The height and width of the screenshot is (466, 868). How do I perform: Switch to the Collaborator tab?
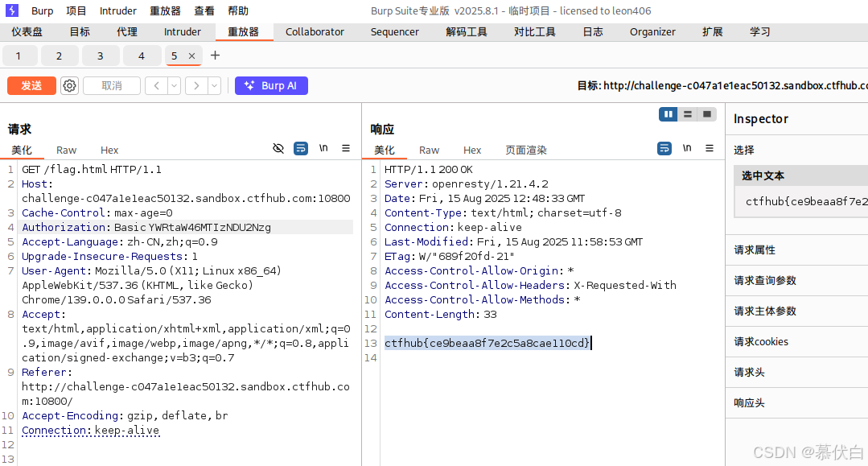315,32
